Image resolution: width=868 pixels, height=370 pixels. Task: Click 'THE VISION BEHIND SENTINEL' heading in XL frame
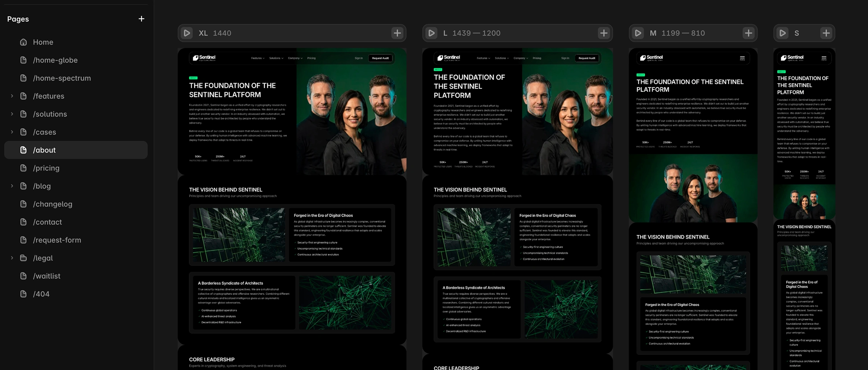tap(226, 190)
